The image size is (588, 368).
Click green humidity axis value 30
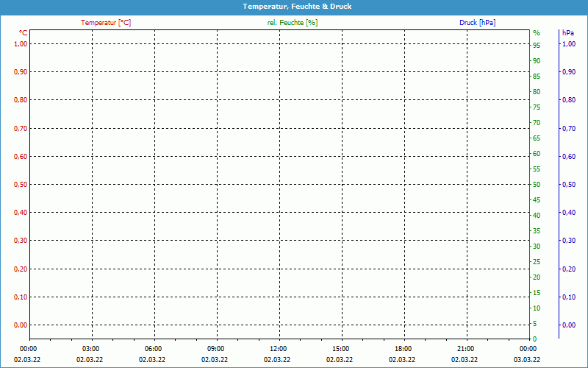pos(537,247)
